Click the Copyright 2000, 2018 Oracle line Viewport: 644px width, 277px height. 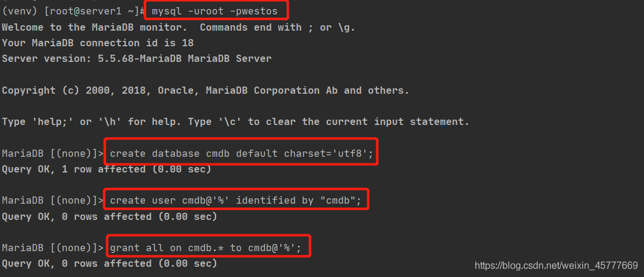point(205,90)
